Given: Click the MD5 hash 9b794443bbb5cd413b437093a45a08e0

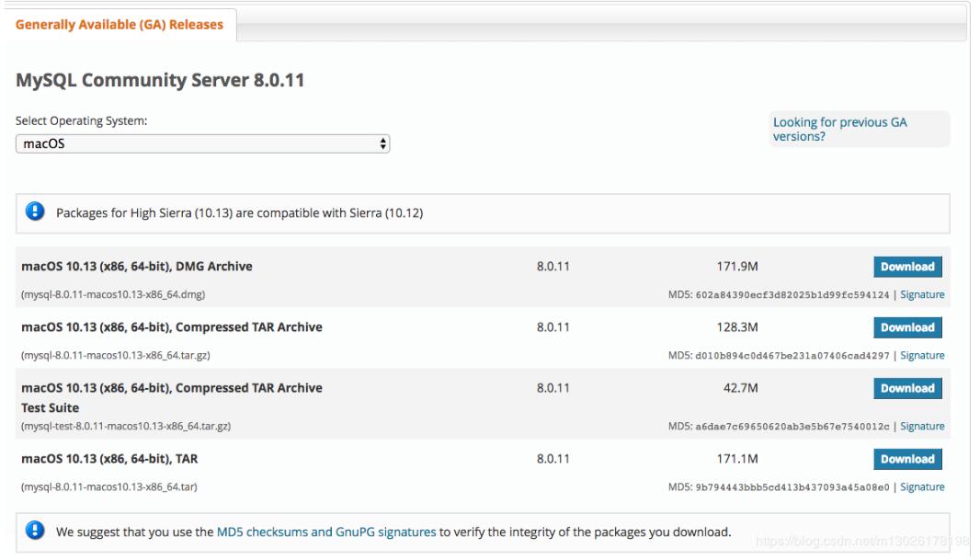Looking at the screenshot, I should click(792, 487).
